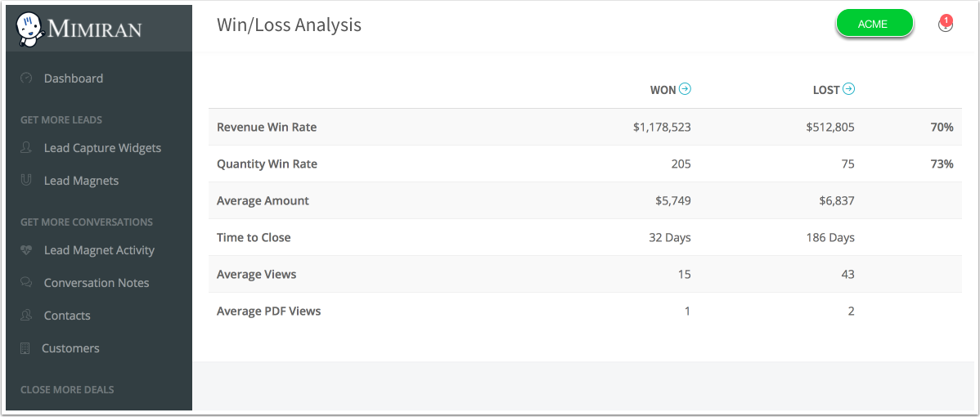Click the Lead Magnet Activity heartbeat icon
The image size is (980, 417).
tap(26, 250)
